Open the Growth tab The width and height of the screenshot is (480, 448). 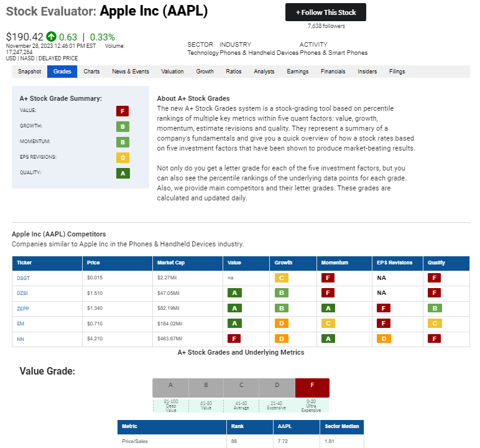(x=205, y=72)
